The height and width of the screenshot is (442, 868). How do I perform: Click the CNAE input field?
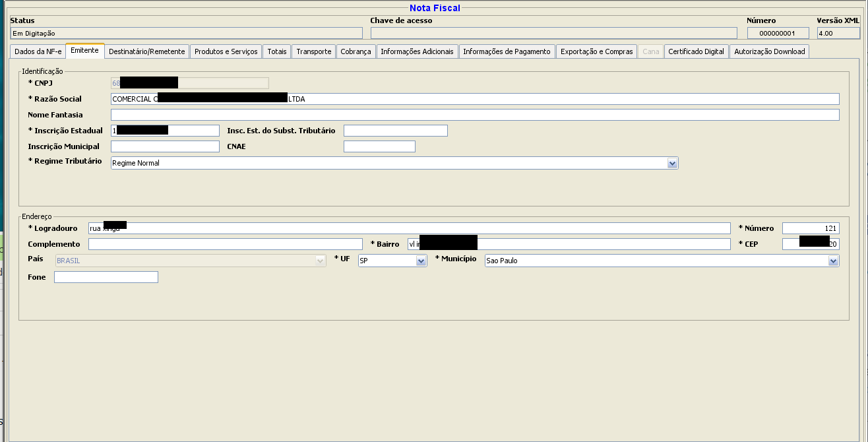click(x=379, y=146)
